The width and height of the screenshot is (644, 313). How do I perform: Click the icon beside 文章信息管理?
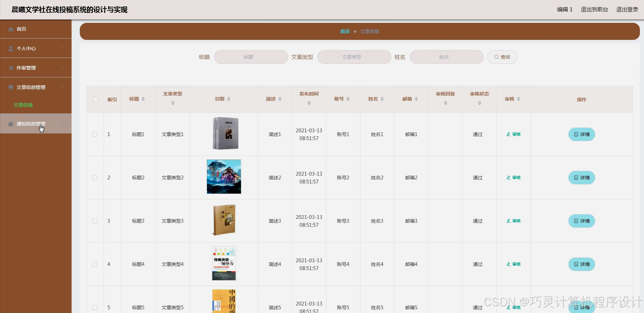pos(11,88)
